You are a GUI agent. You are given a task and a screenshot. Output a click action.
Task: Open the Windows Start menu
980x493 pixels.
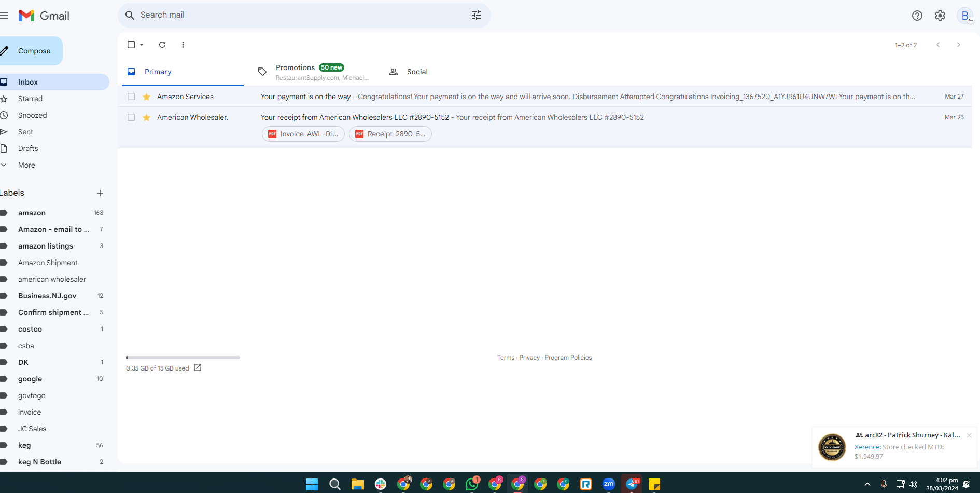click(312, 484)
